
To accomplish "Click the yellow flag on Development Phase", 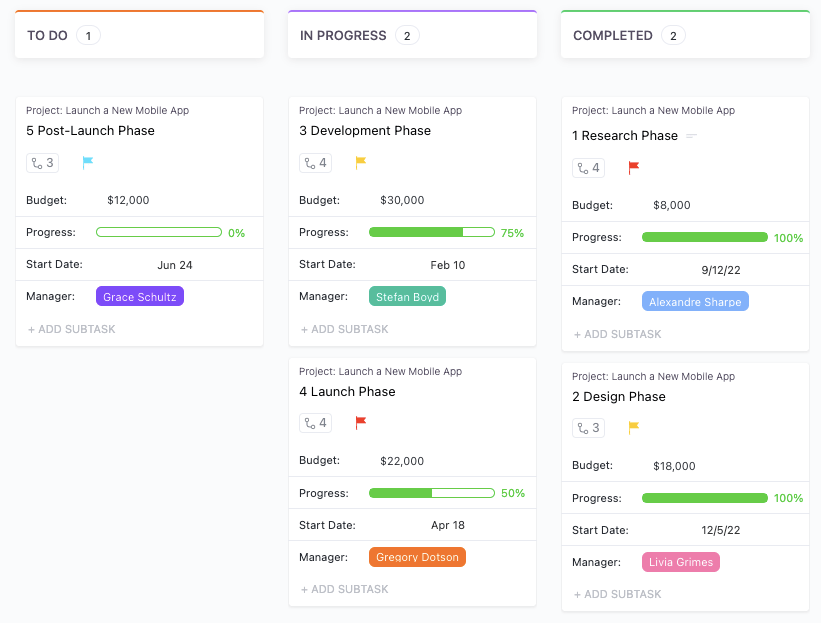I will pos(361,162).
